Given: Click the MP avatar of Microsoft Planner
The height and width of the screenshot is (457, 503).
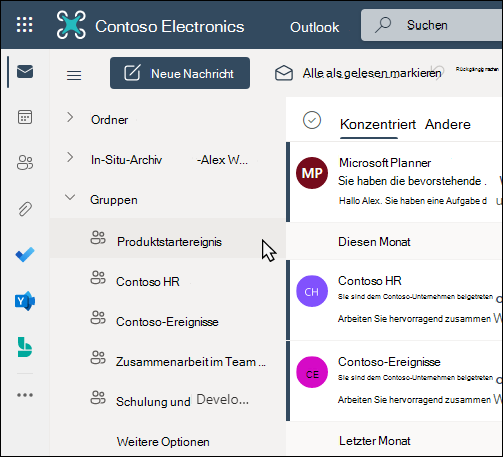Looking at the screenshot, I should click(x=312, y=173).
